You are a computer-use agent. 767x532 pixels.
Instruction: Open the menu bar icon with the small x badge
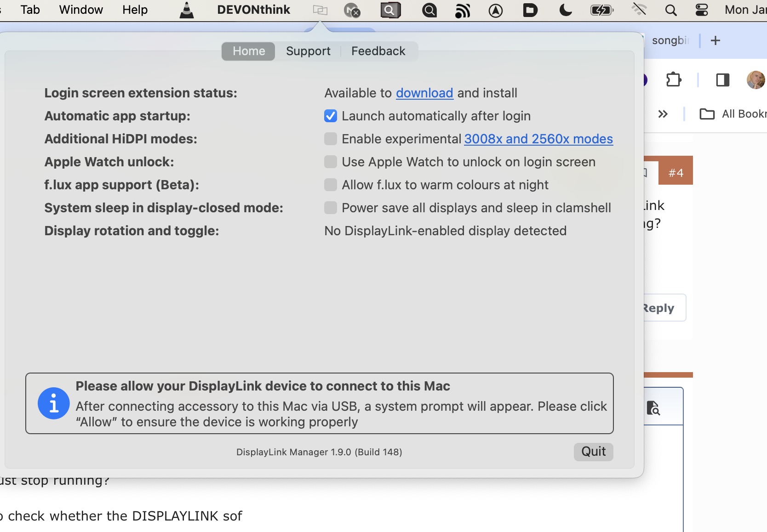(x=352, y=10)
